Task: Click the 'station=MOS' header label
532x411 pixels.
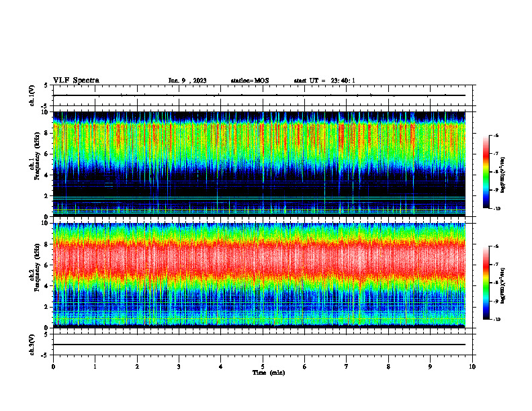Action: click(250, 81)
